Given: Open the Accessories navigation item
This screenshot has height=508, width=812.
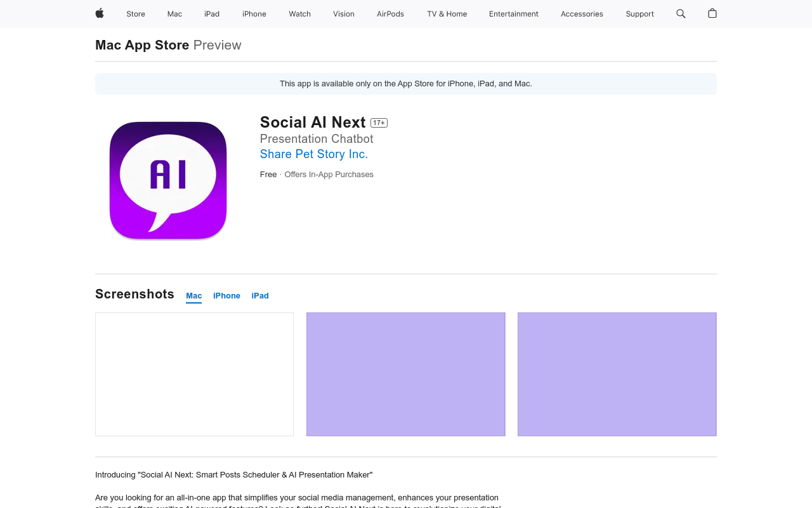Looking at the screenshot, I should (x=582, y=14).
